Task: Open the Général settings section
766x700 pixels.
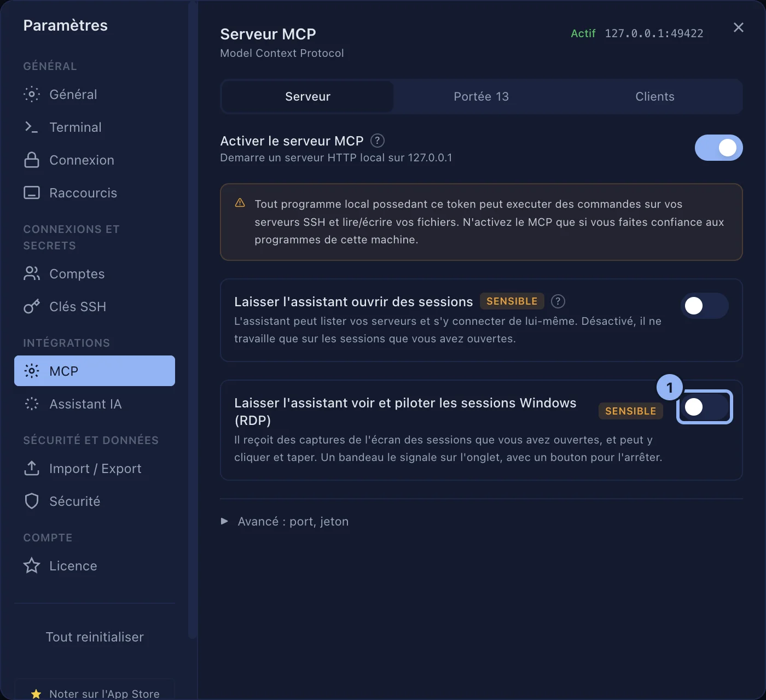Action: coord(95,94)
